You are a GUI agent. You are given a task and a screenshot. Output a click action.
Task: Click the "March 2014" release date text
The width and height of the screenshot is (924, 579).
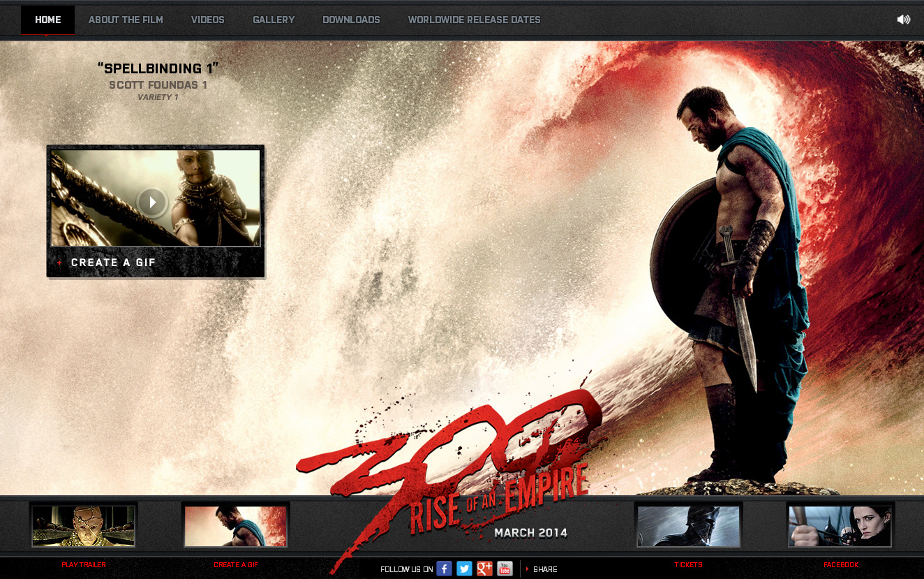531,533
